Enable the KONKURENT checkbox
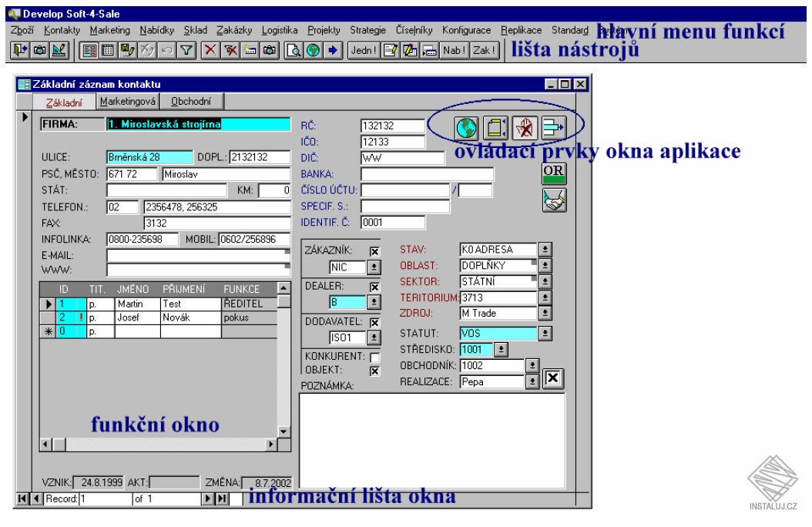This screenshot has width=812, height=527. [374, 357]
